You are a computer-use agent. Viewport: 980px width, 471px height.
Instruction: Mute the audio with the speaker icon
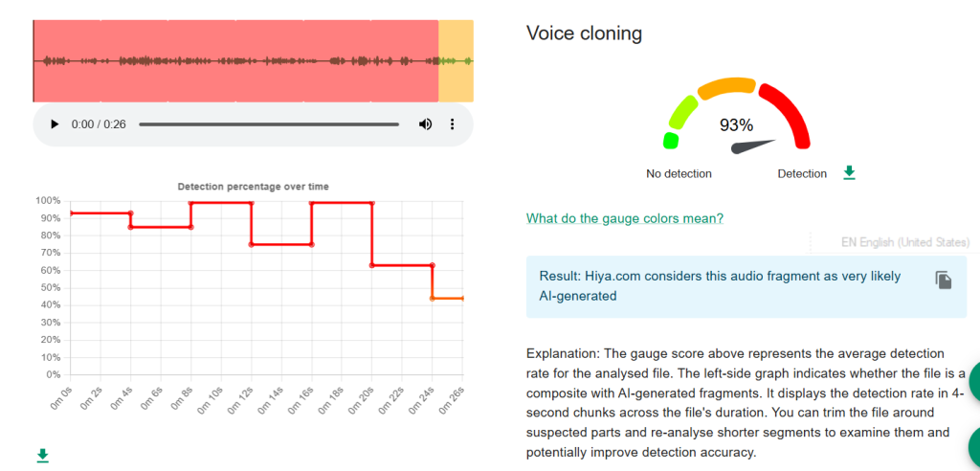coord(425,124)
